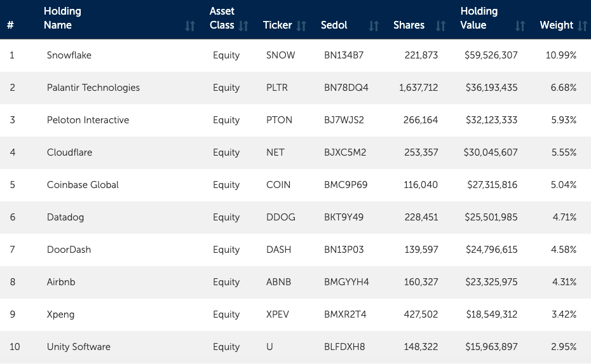
Task: Click Sedol BMGYYH4
Action: 346,282
